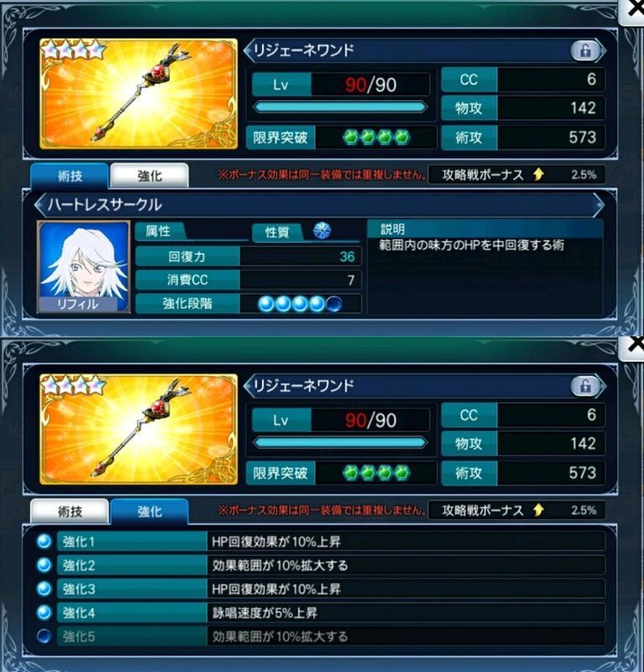Click the upper level experience progress bar
Screen dimensions: 644x672
click(x=340, y=107)
